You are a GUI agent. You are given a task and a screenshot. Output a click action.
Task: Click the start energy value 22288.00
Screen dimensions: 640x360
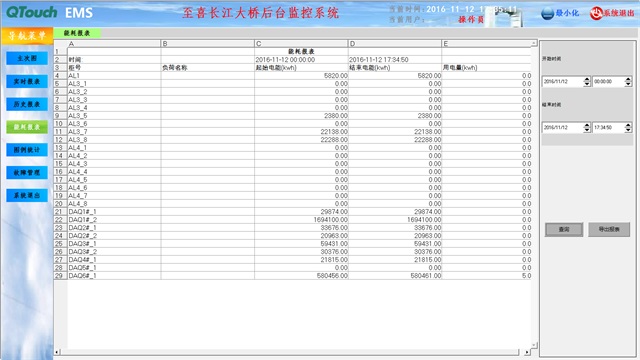(x=301, y=140)
